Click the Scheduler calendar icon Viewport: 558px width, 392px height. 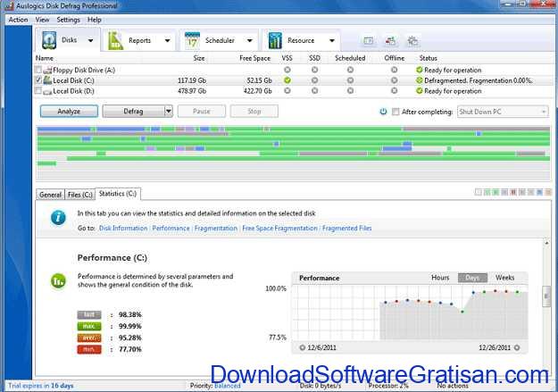[x=192, y=40]
